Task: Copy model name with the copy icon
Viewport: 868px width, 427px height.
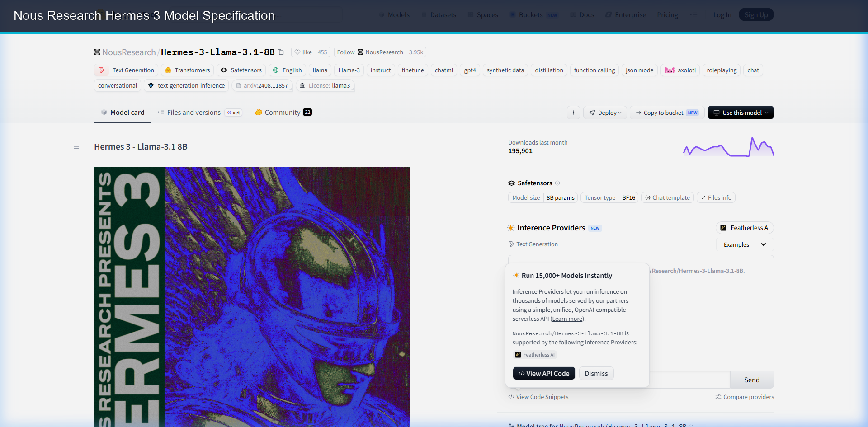Action: tap(281, 52)
